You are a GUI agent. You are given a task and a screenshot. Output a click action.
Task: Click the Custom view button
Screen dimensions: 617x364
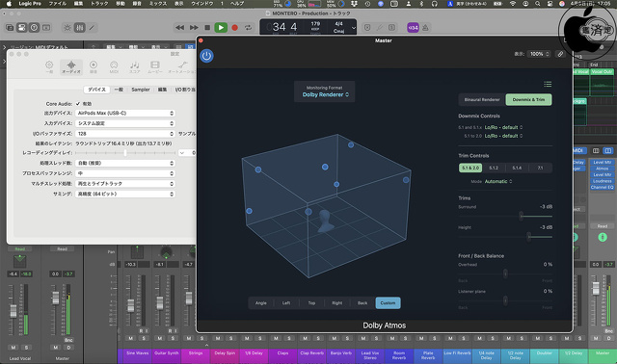pyautogui.click(x=388, y=303)
